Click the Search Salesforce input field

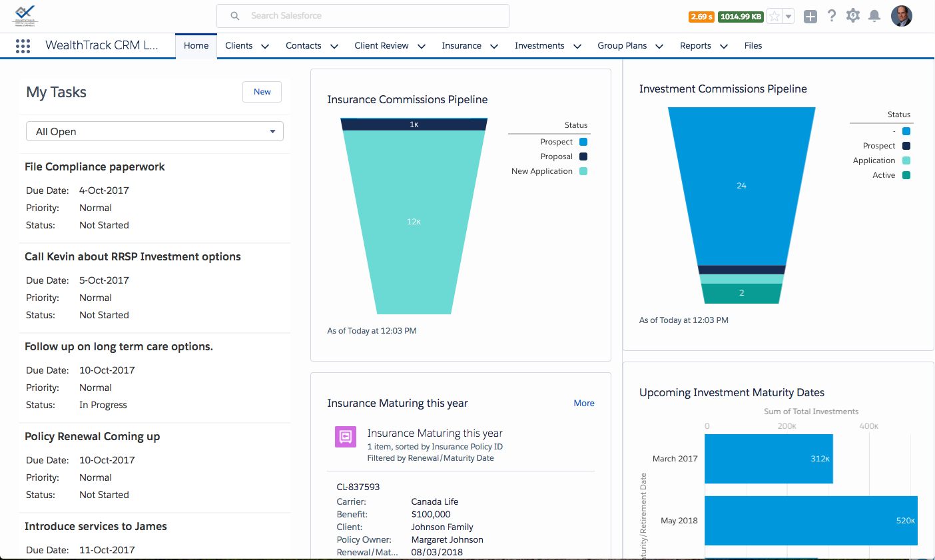(363, 16)
